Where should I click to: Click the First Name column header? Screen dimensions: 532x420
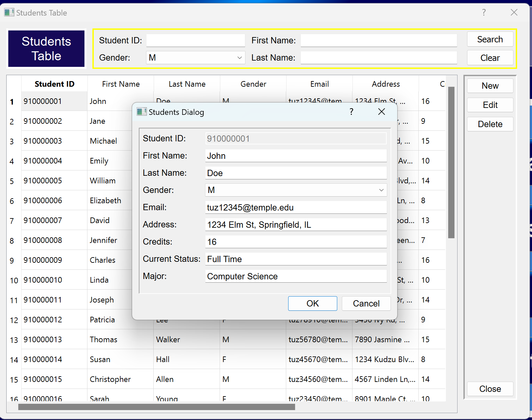click(121, 84)
